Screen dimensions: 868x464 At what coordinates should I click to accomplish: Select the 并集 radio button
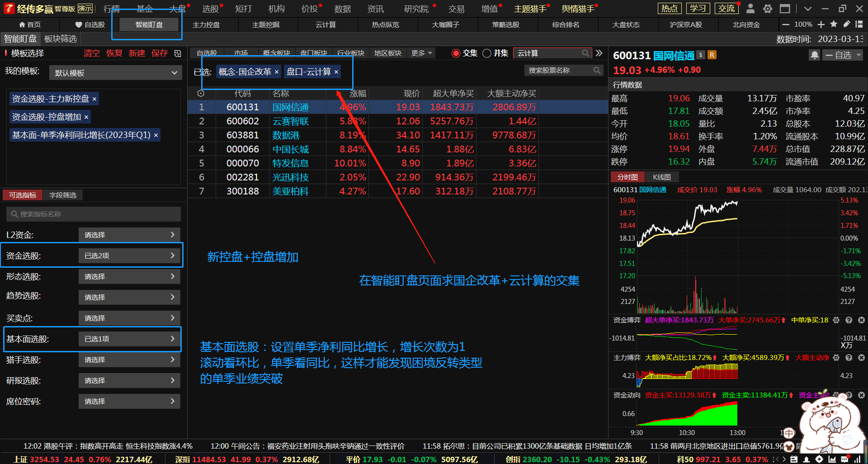[x=487, y=53]
